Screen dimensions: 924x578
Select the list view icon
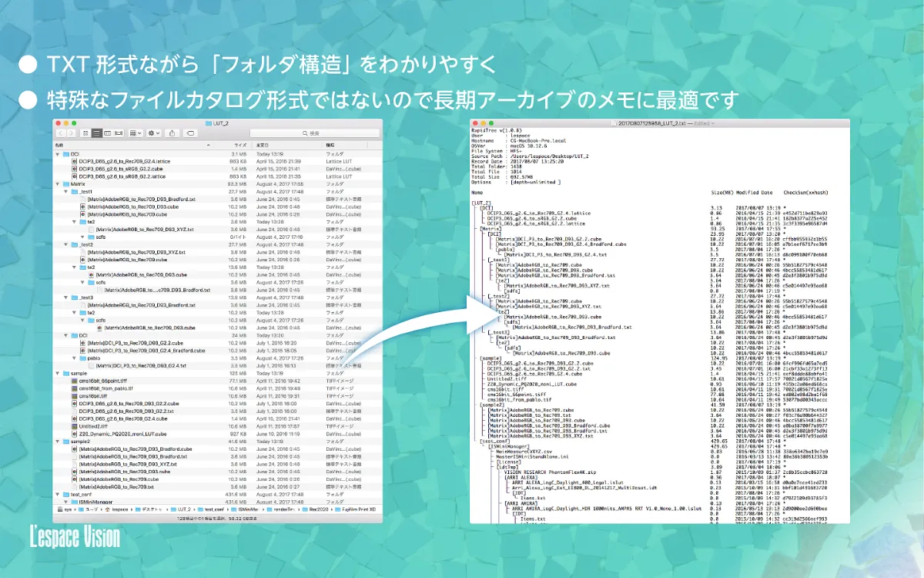(96, 133)
